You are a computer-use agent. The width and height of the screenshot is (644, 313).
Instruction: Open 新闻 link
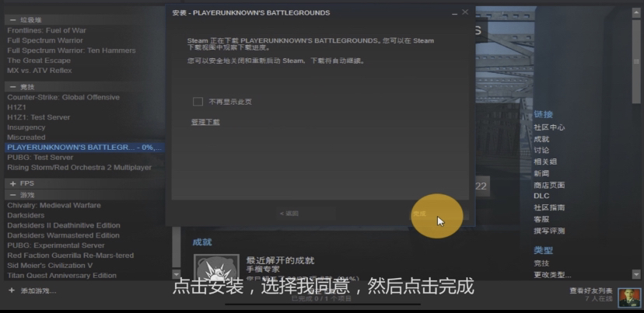pos(541,173)
